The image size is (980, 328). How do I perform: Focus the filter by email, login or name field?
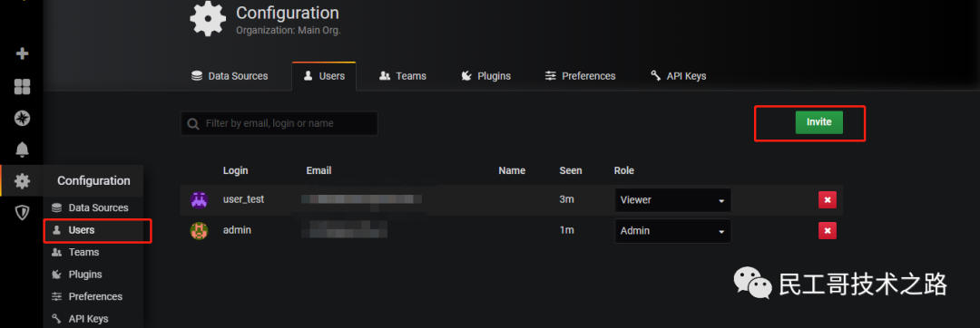pos(279,123)
